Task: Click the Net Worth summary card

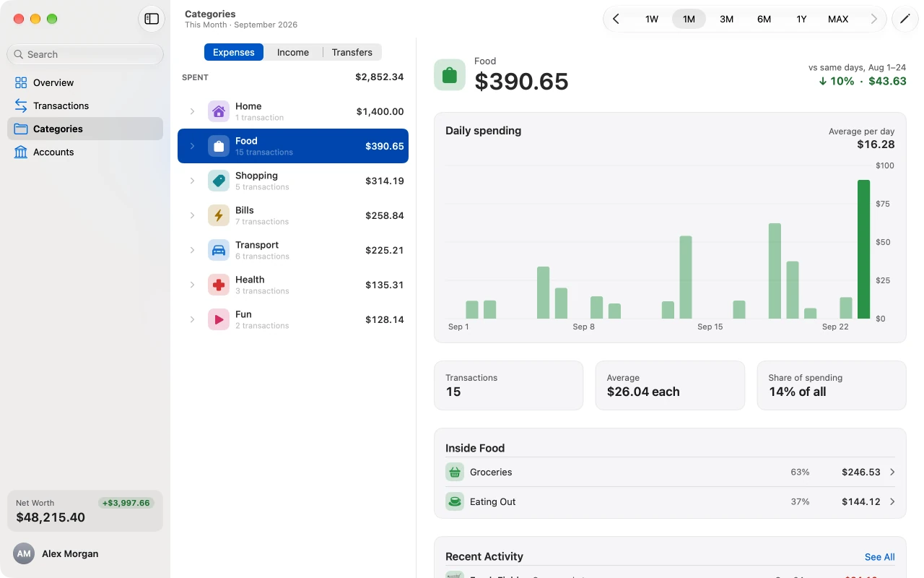Action: (85, 511)
